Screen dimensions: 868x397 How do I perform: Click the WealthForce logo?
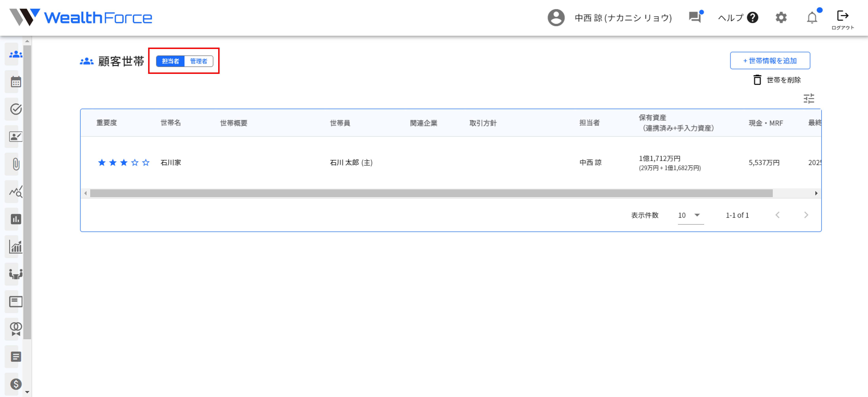point(81,18)
